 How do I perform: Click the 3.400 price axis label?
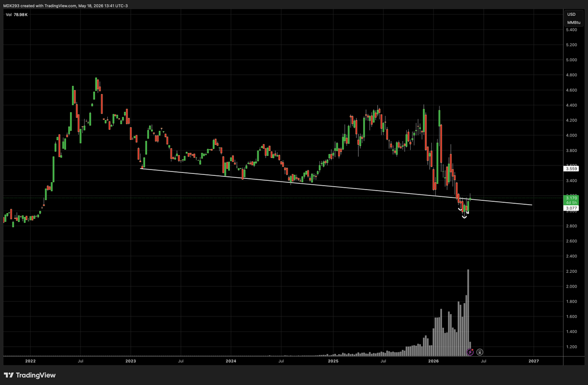pos(571,181)
